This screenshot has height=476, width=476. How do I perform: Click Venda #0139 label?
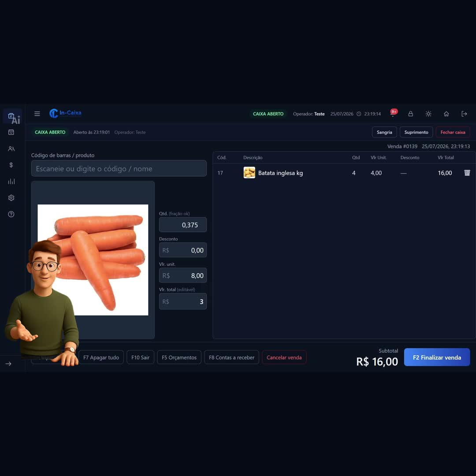pos(402,146)
